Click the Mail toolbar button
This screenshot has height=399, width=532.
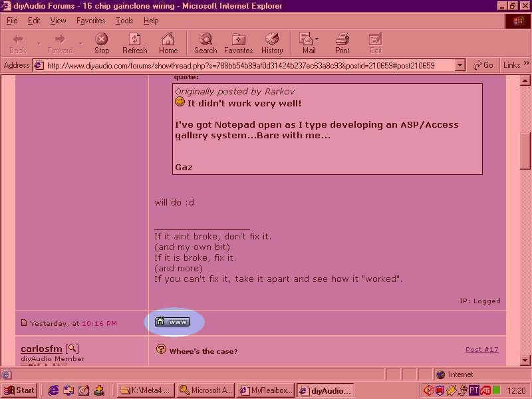click(307, 43)
